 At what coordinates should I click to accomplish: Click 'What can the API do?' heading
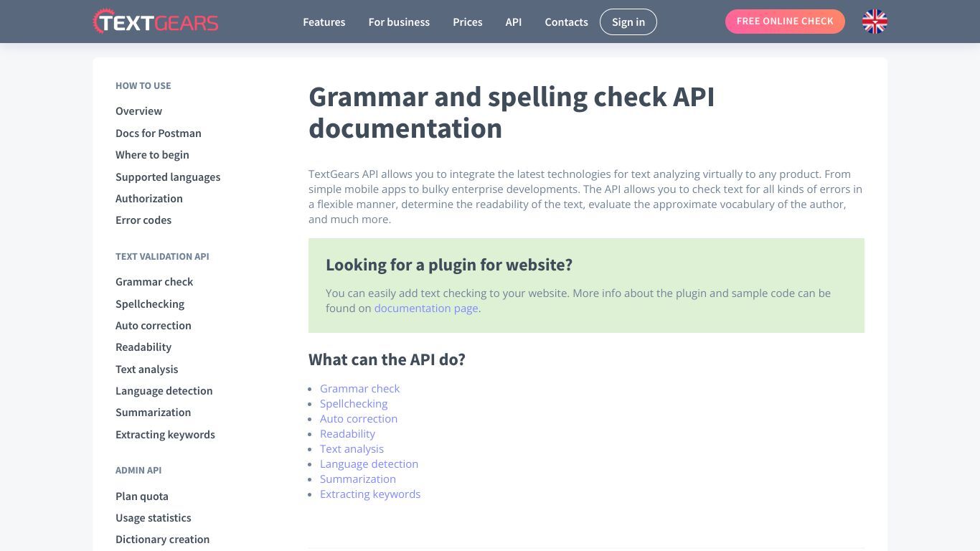pos(387,359)
